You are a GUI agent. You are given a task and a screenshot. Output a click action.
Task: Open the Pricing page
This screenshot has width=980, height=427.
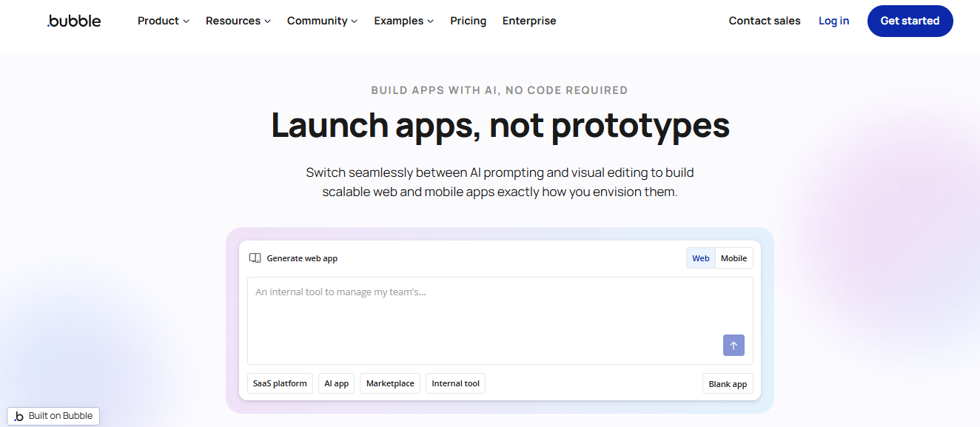(x=469, y=21)
